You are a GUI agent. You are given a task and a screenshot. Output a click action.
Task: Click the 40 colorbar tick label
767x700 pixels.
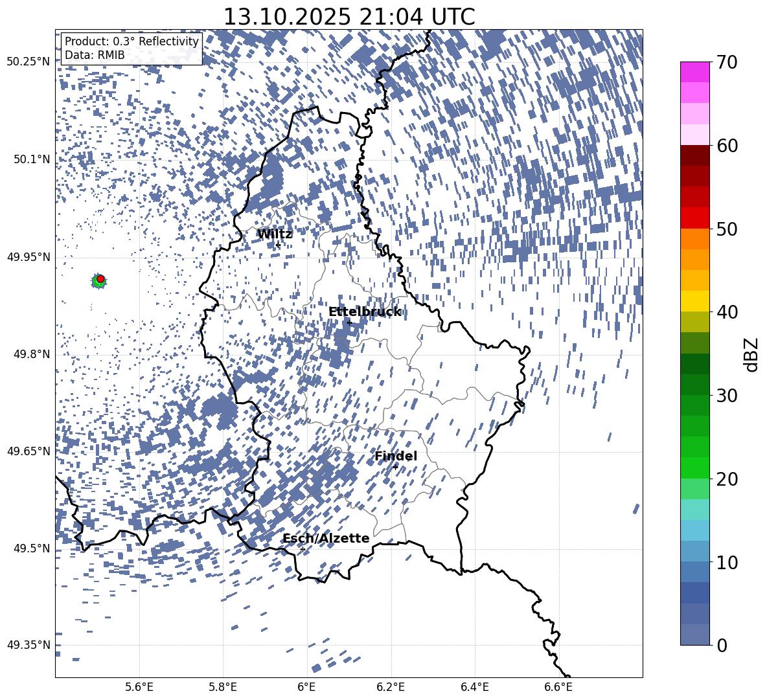point(727,312)
